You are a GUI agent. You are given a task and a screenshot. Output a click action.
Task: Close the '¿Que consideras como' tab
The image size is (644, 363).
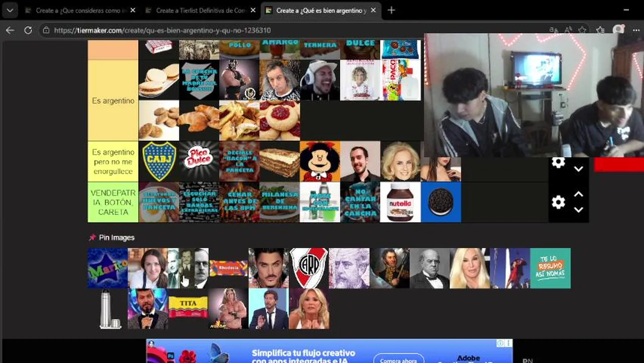click(x=133, y=10)
